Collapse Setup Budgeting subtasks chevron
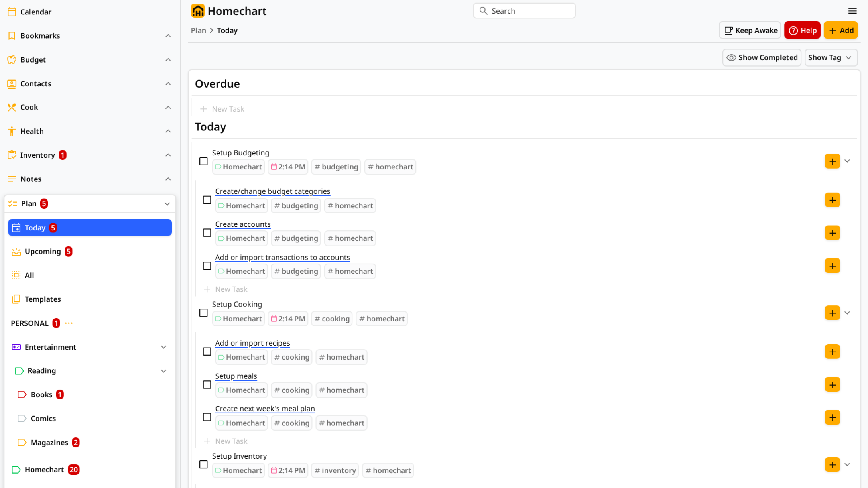 [x=847, y=161]
